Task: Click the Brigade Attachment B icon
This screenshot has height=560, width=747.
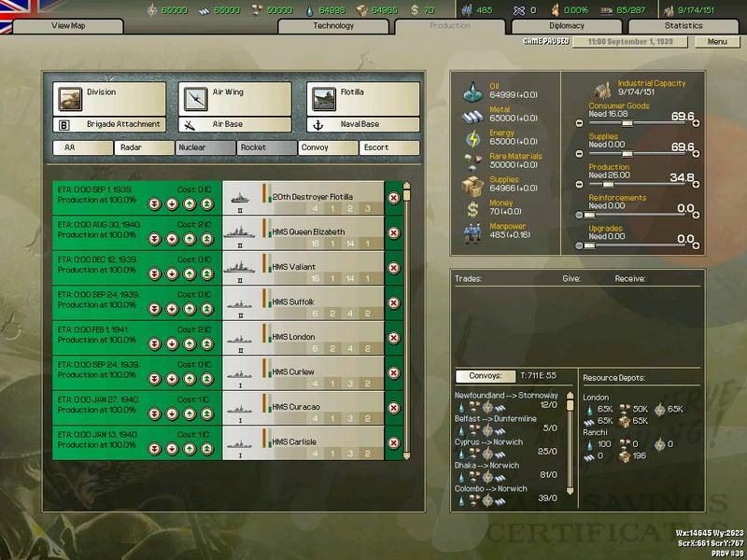Action: click(65, 124)
